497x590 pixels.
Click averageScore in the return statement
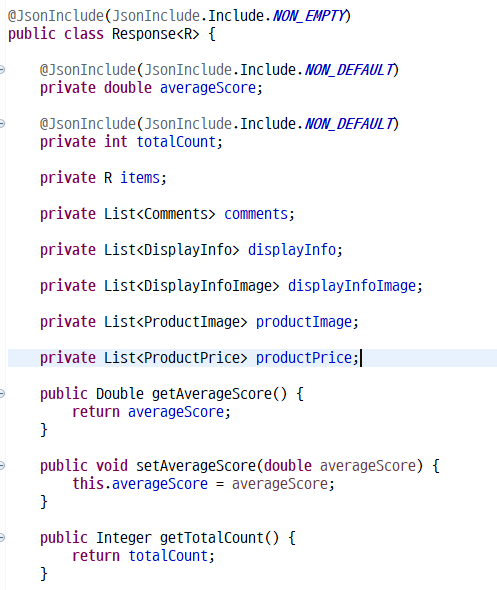(176, 412)
